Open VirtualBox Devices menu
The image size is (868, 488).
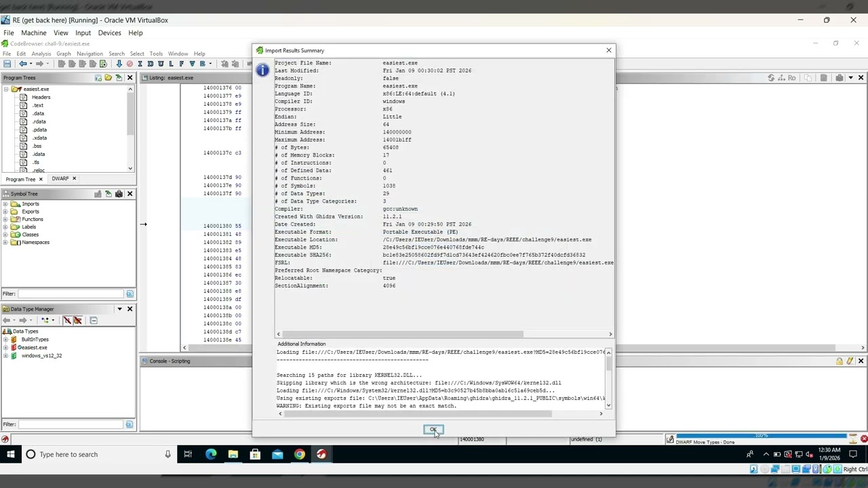(109, 33)
